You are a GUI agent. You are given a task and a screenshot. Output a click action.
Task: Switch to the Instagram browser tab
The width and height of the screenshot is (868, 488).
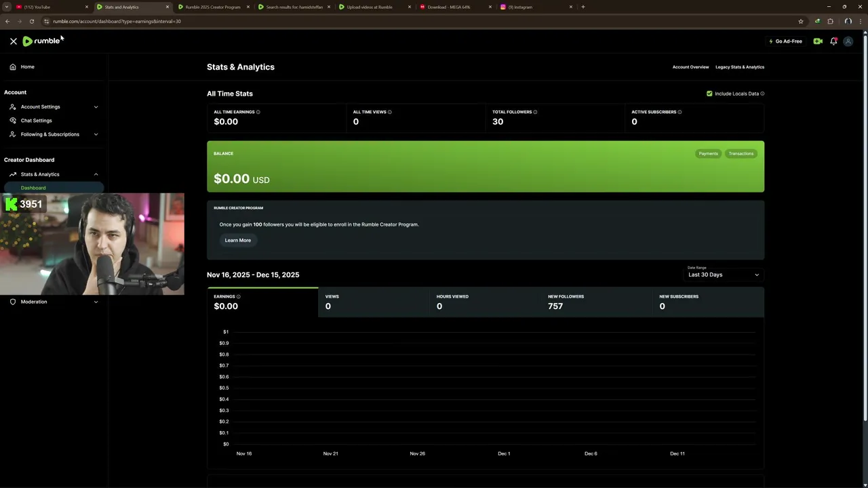536,7
